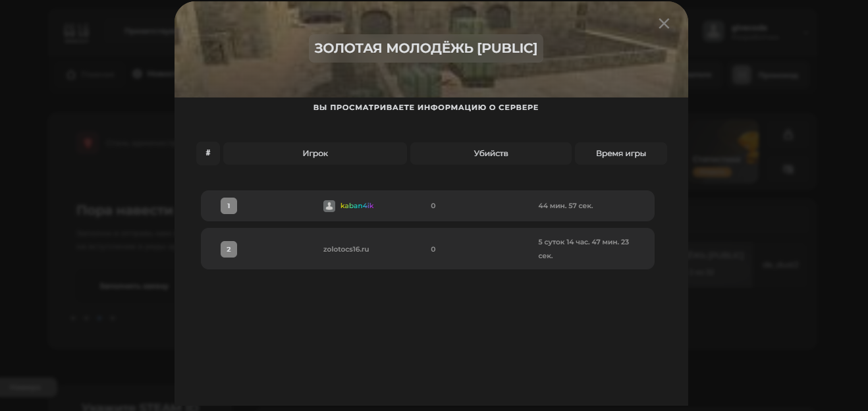Image resolution: width=868 pixels, height=411 pixels.
Task: Sort by the Время игры column header
Action: pyautogui.click(x=620, y=153)
